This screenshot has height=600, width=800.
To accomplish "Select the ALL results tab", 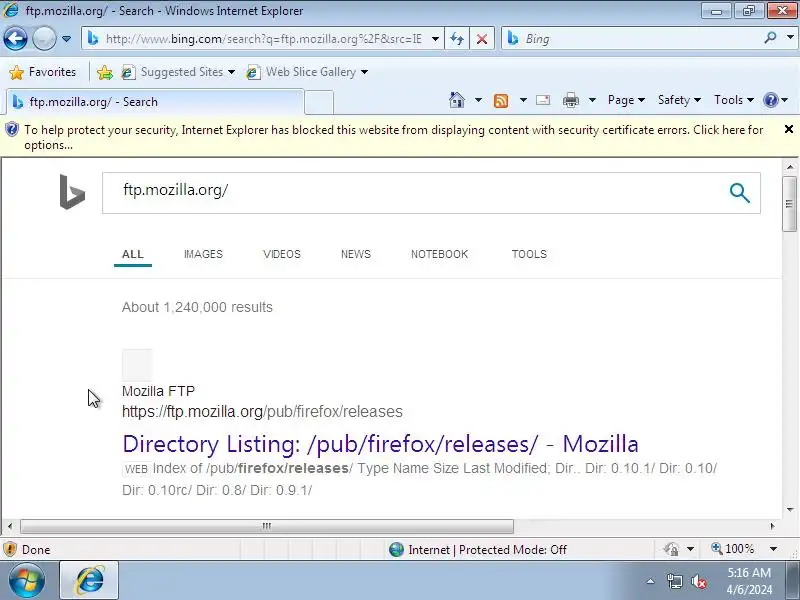I will click(133, 254).
